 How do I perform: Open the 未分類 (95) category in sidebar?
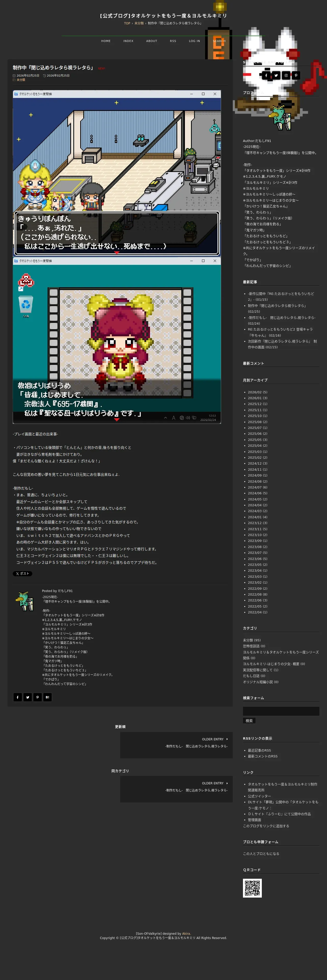point(252,640)
